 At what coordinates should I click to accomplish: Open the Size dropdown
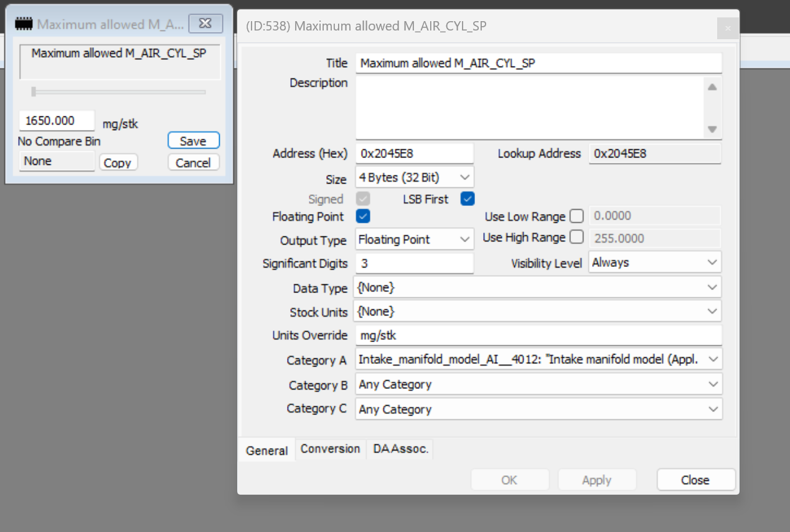click(415, 177)
